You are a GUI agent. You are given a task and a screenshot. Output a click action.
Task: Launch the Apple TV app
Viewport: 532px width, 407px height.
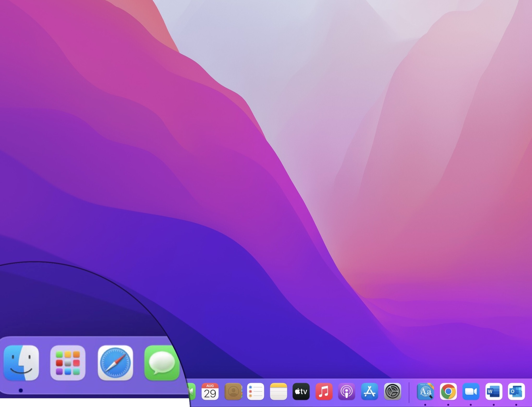[x=301, y=391]
